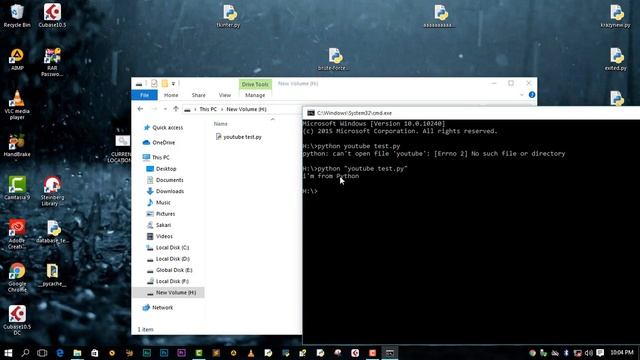Open Quick Access toolbar customize dropdown
640x360 pixels.
coord(173,84)
